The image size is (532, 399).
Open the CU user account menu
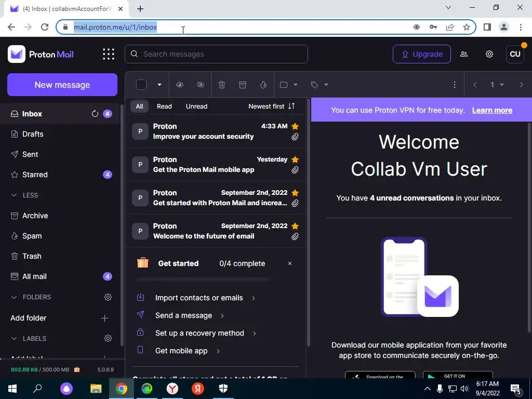(x=515, y=54)
